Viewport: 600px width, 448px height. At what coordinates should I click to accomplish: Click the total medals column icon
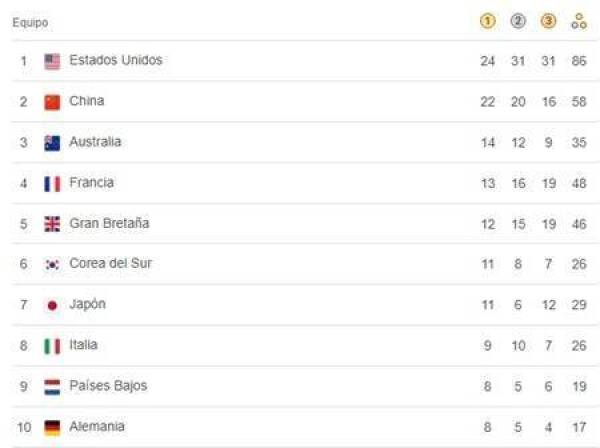(578, 21)
